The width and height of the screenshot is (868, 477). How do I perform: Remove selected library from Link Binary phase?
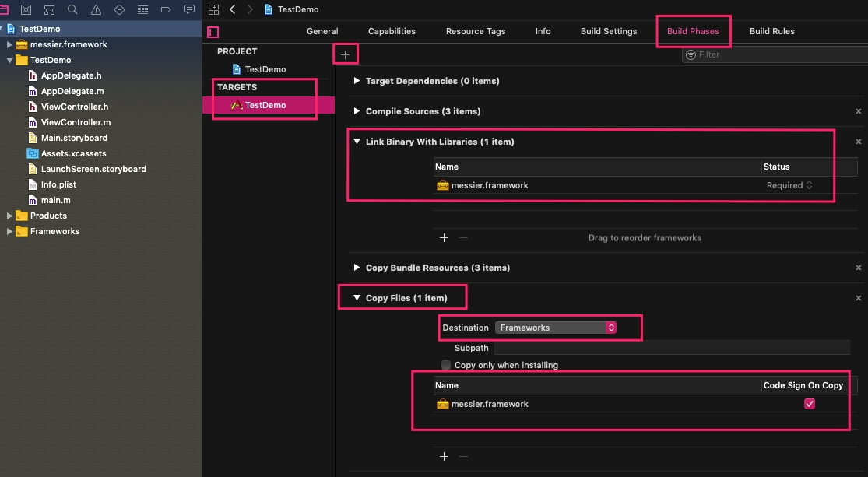click(x=464, y=237)
